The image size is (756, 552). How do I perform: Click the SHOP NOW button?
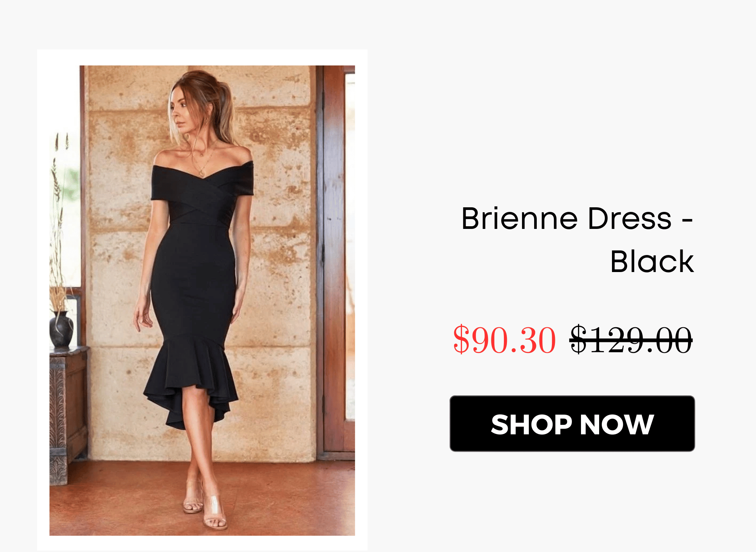pyautogui.click(x=572, y=423)
